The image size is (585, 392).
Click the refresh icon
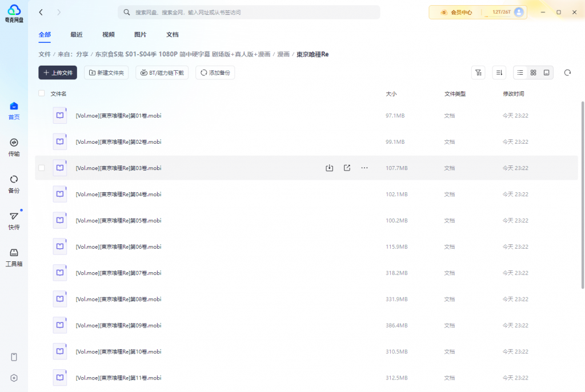click(567, 72)
